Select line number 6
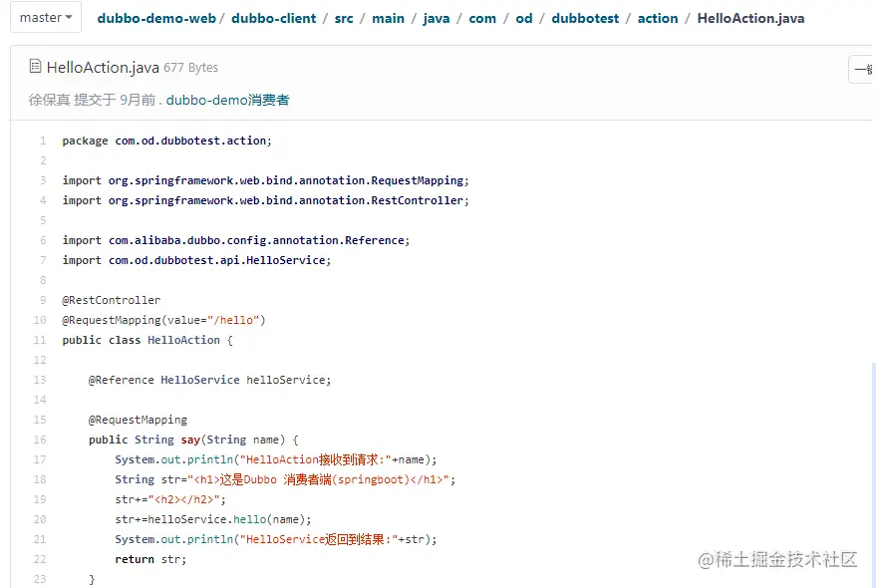876x588 pixels. [43, 240]
